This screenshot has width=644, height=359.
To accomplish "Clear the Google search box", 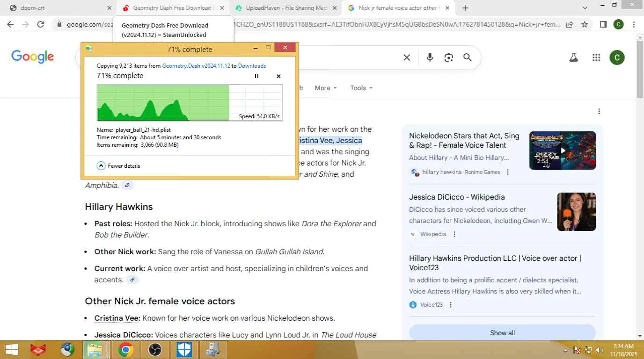I will (x=407, y=57).
